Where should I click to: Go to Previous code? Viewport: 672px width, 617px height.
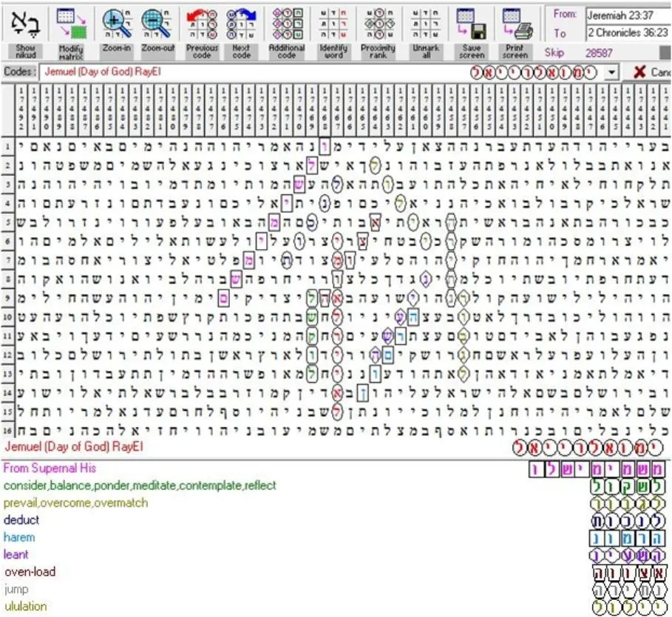coord(202,24)
